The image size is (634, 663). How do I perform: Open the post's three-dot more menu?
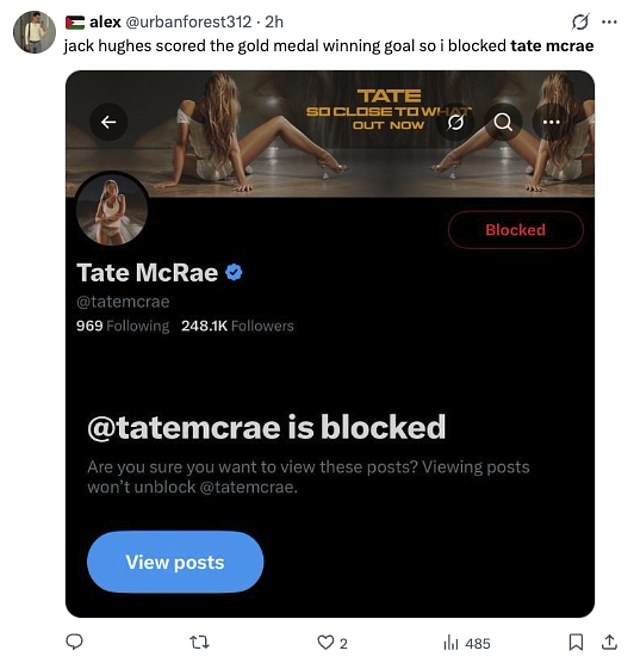(609, 21)
